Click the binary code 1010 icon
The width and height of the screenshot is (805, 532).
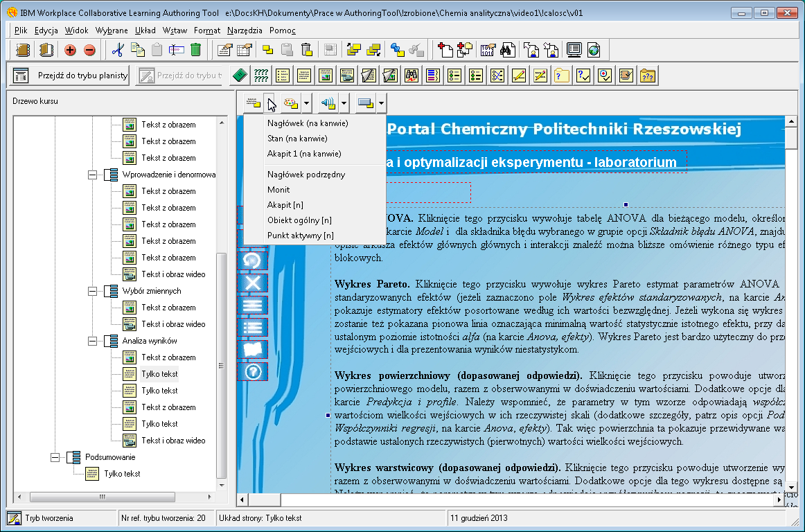(x=487, y=50)
